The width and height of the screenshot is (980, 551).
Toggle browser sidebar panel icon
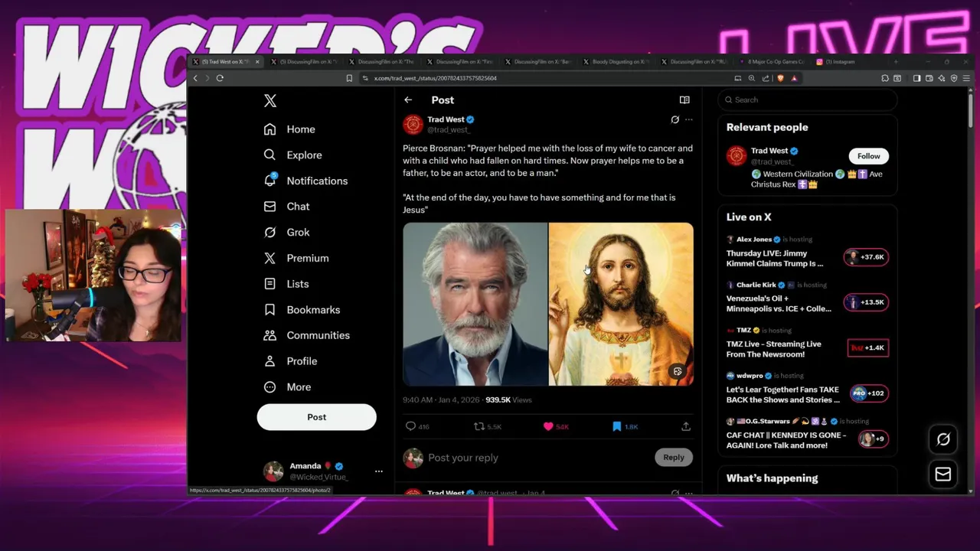point(917,78)
